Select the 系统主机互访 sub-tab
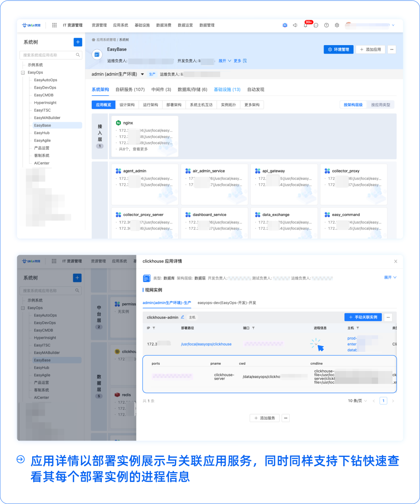This screenshot has width=420, height=504. click(201, 105)
